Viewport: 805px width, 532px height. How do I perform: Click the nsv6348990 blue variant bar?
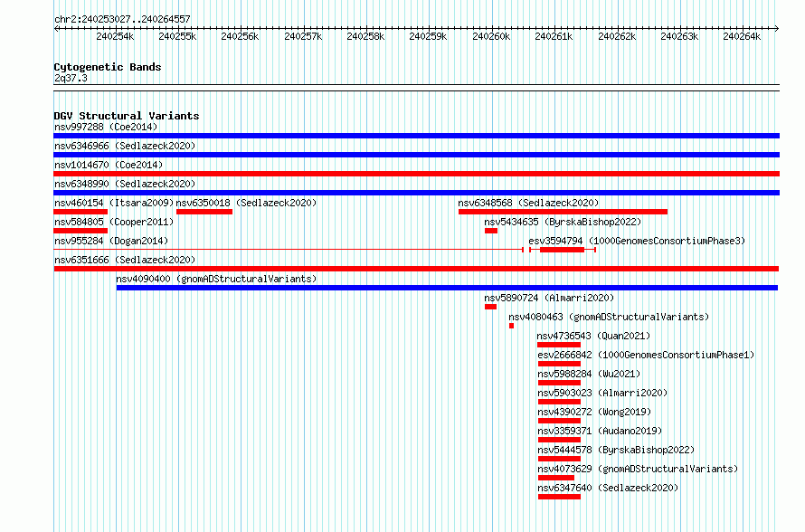coord(416,193)
